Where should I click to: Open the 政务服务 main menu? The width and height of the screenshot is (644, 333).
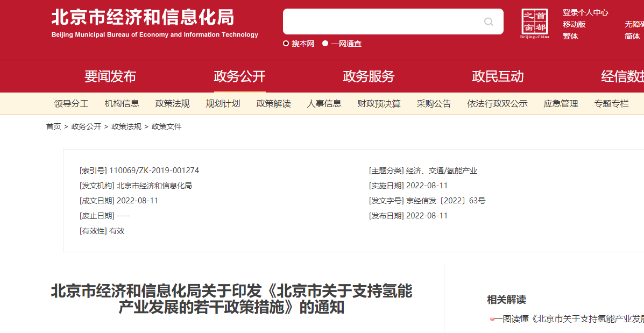coord(369,76)
